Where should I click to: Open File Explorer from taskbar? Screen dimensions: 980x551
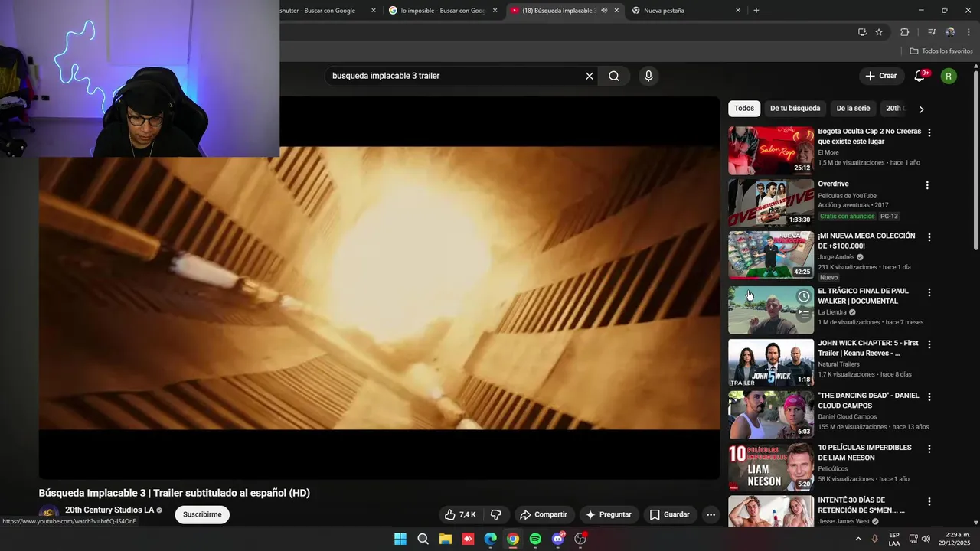tap(446, 539)
